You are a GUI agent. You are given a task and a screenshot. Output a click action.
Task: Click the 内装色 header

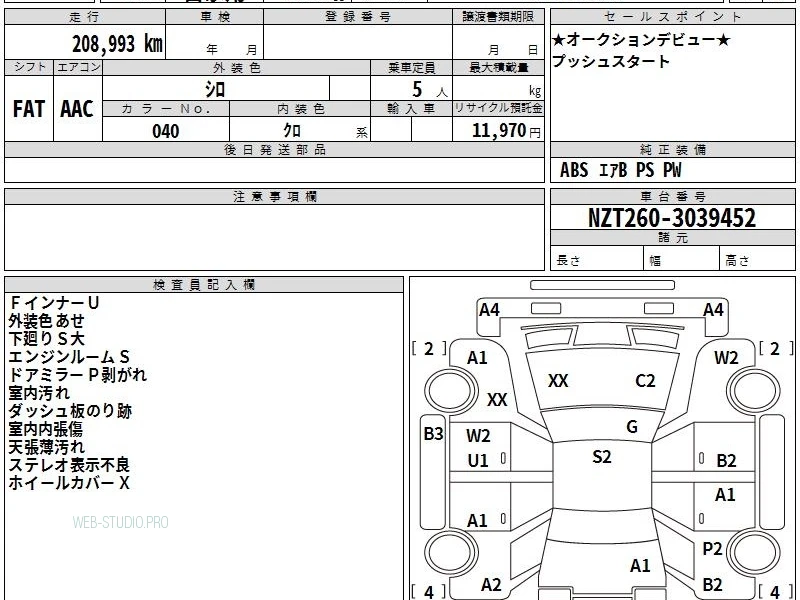(301, 109)
